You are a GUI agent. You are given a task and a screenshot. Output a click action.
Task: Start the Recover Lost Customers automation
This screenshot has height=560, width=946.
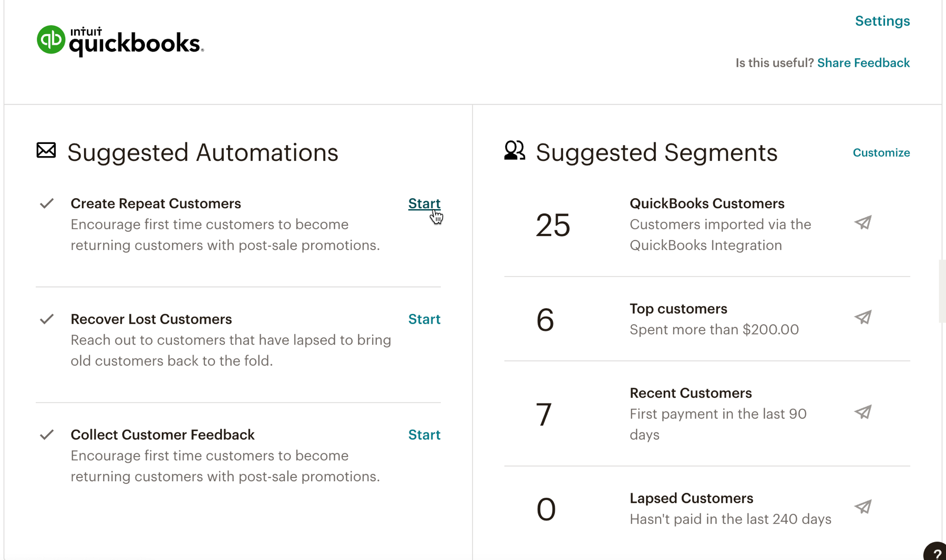click(x=424, y=319)
